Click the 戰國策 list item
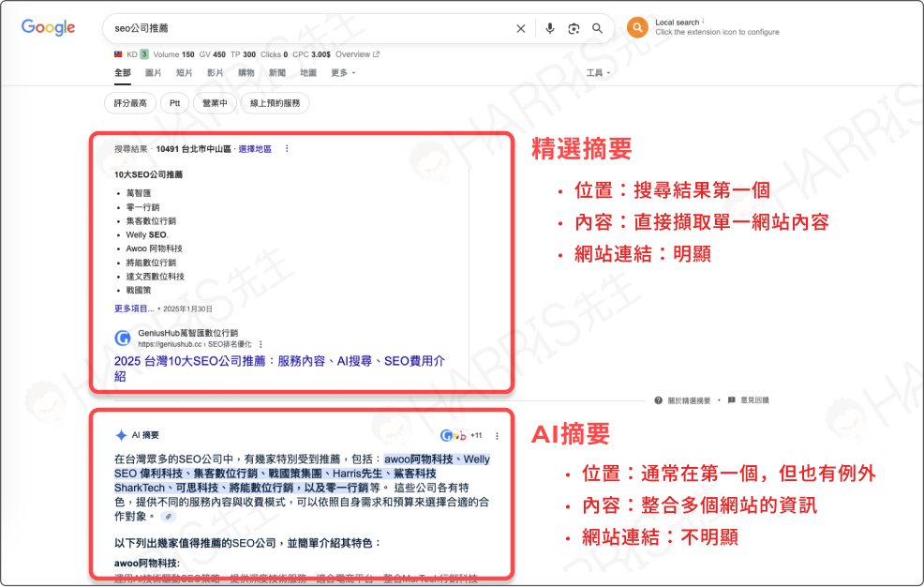The height and width of the screenshot is (587, 924). (139, 290)
